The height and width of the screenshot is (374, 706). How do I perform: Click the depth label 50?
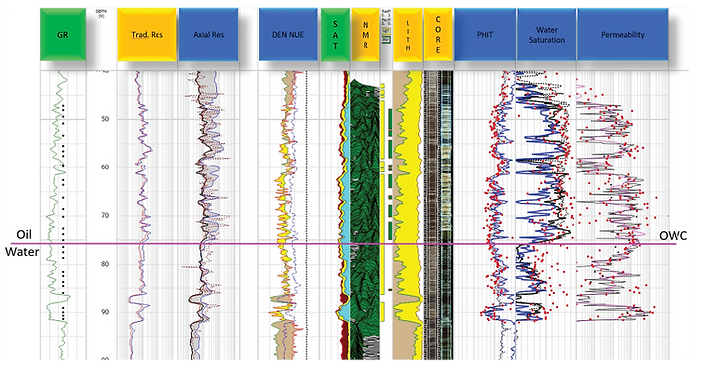[104, 119]
